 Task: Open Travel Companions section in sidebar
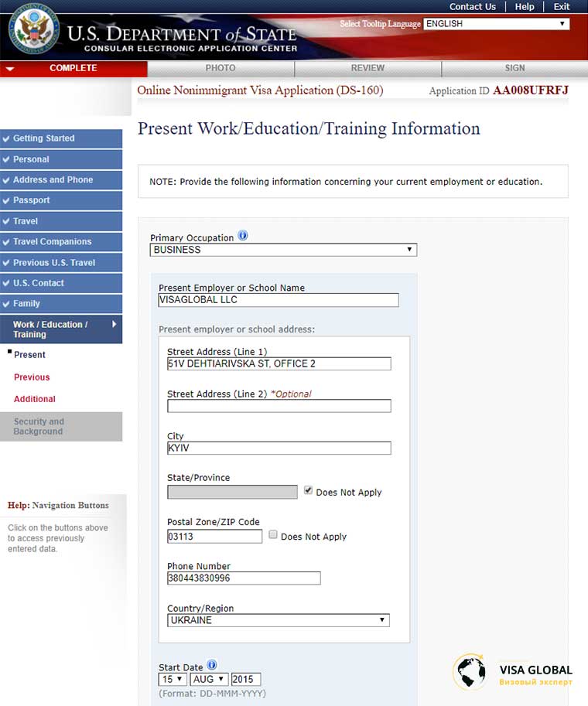tap(61, 242)
